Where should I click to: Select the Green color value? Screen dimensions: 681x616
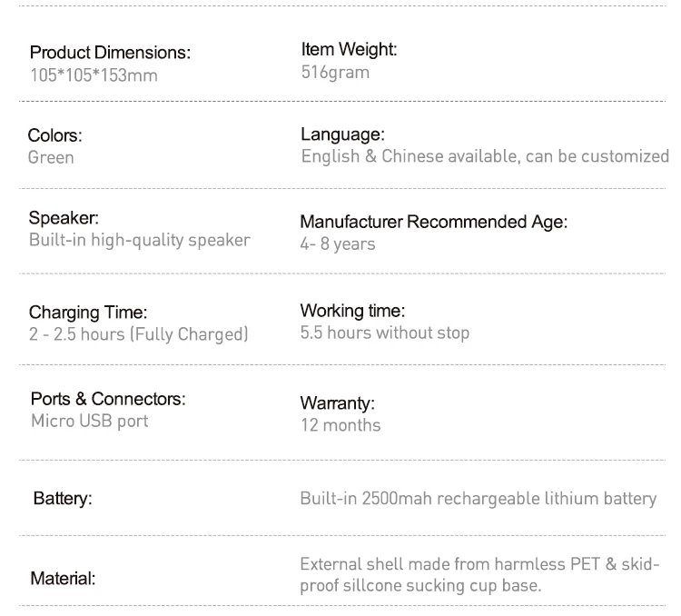point(51,157)
